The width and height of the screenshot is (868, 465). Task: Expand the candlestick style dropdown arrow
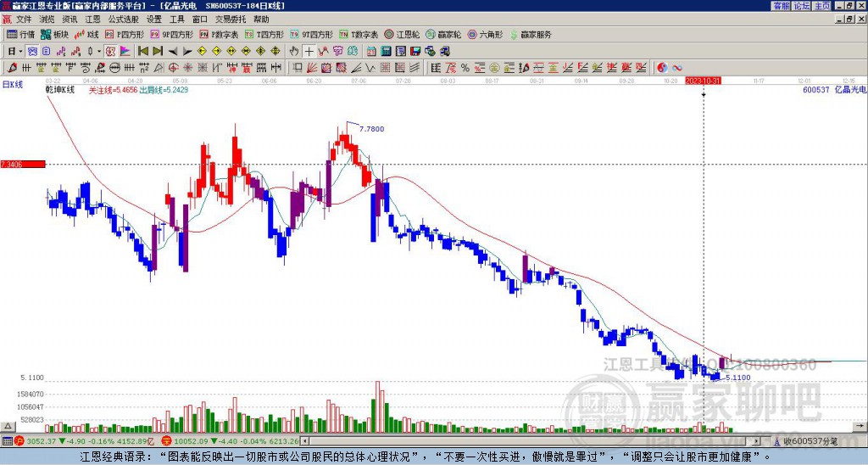point(99,52)
